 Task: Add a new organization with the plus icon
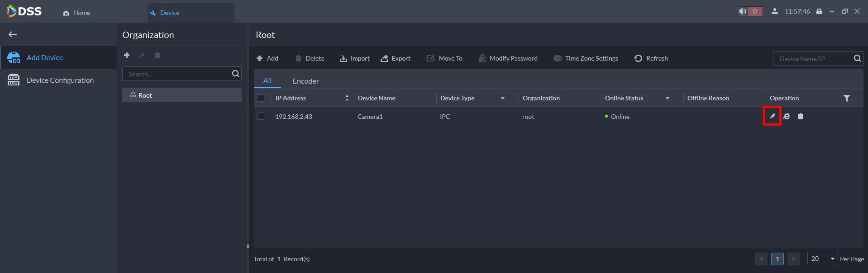tap(127, 55)
